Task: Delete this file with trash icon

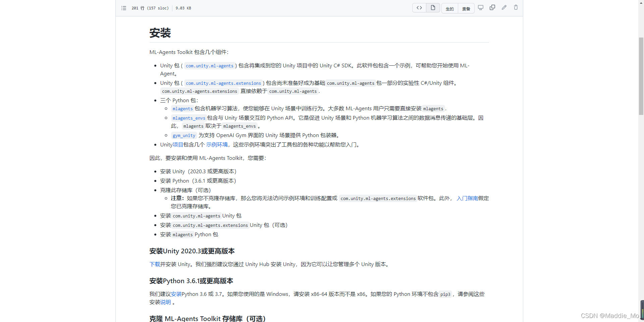Action: tap(516, 7)
